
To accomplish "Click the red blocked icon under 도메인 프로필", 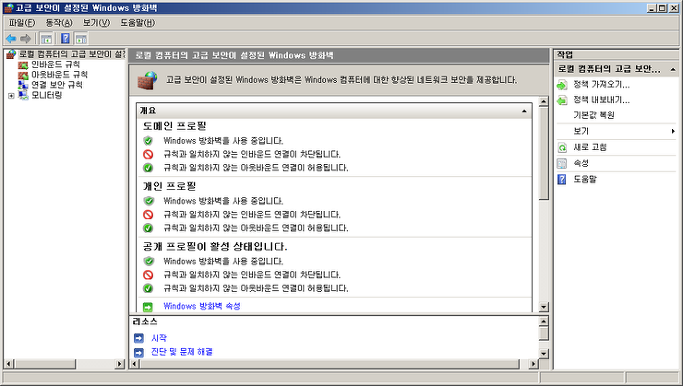I will [x=149, y=154].
